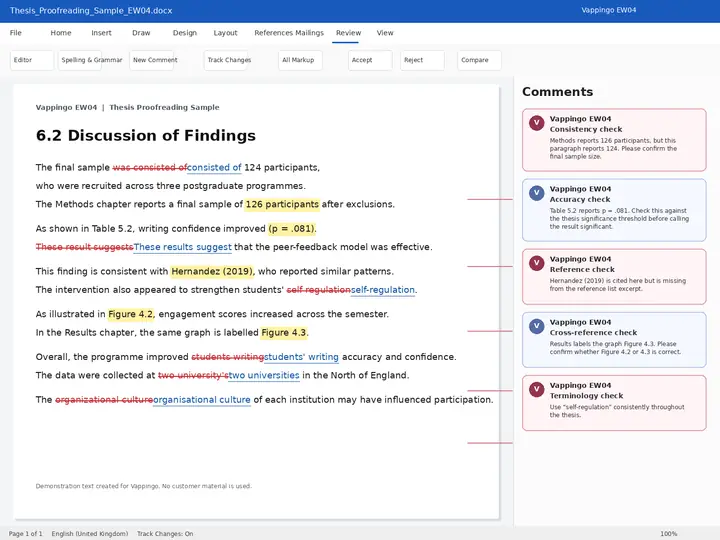
Task: Open the All Markup dropdown
Action: tap(300, 60)
